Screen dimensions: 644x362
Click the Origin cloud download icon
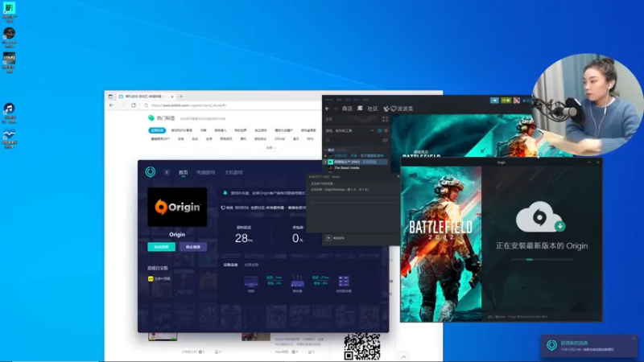point(540,217)
